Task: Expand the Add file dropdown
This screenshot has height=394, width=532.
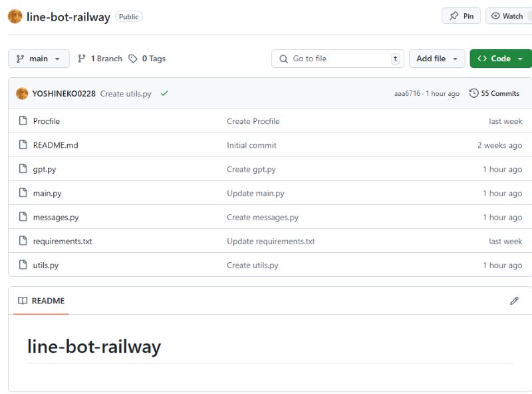Action: coord(437,59)
